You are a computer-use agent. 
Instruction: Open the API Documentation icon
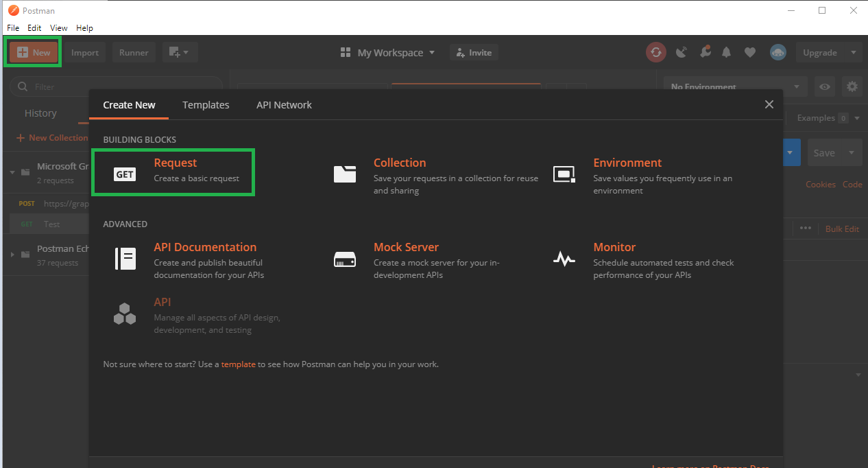(125, 259)
